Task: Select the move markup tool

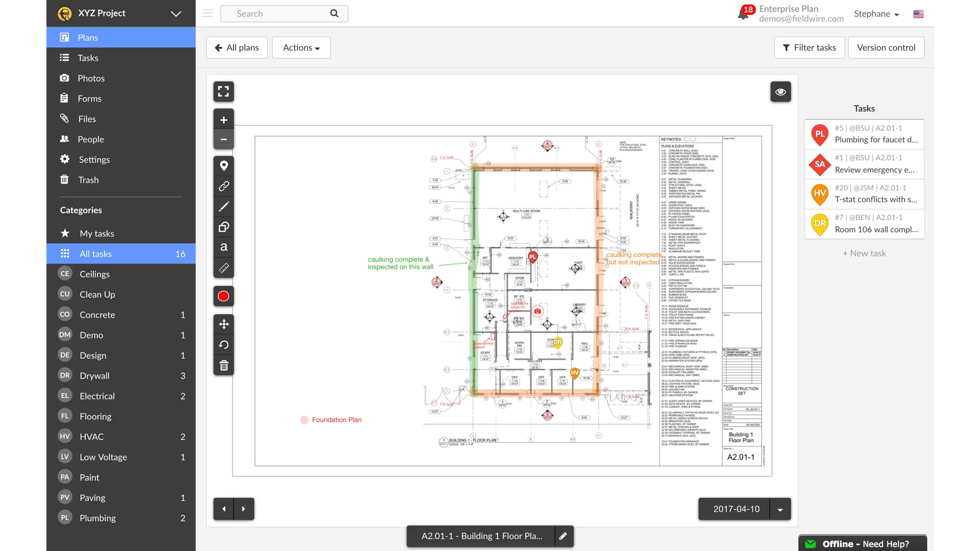Action: click(224, 324)
